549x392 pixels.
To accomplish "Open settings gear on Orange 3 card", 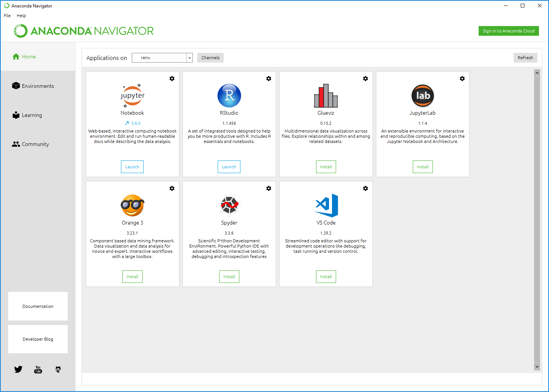I will 172,188.
